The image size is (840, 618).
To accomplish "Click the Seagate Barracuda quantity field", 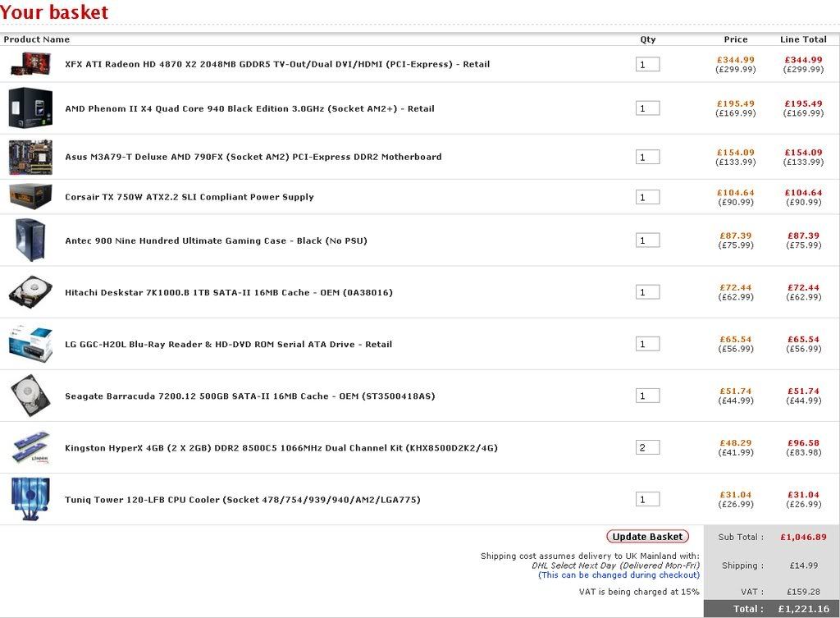I will tap(647, 396).
